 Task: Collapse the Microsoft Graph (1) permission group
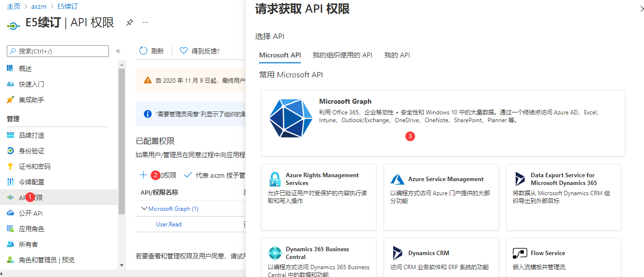pyautogui.click(x=144, y=208)
